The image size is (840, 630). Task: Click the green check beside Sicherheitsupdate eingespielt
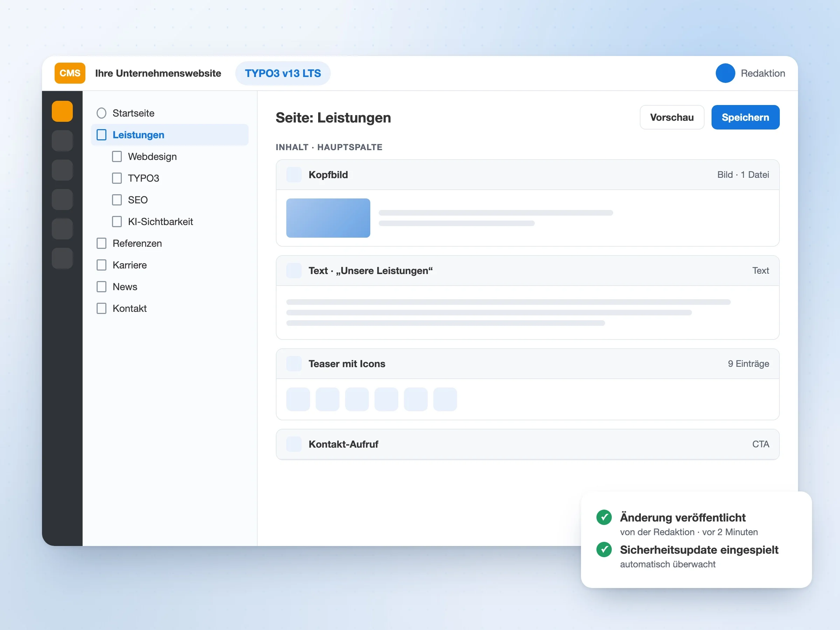[x=604, y=549]
